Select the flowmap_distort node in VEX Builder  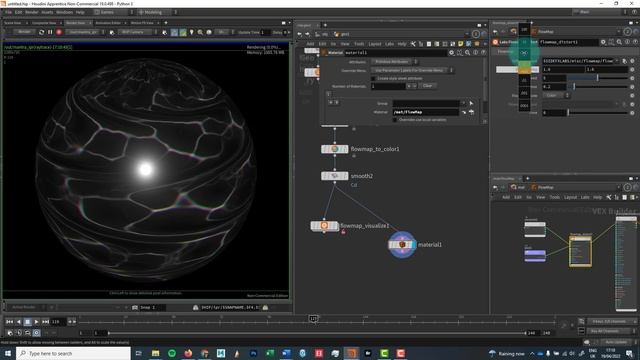[580, 251]
